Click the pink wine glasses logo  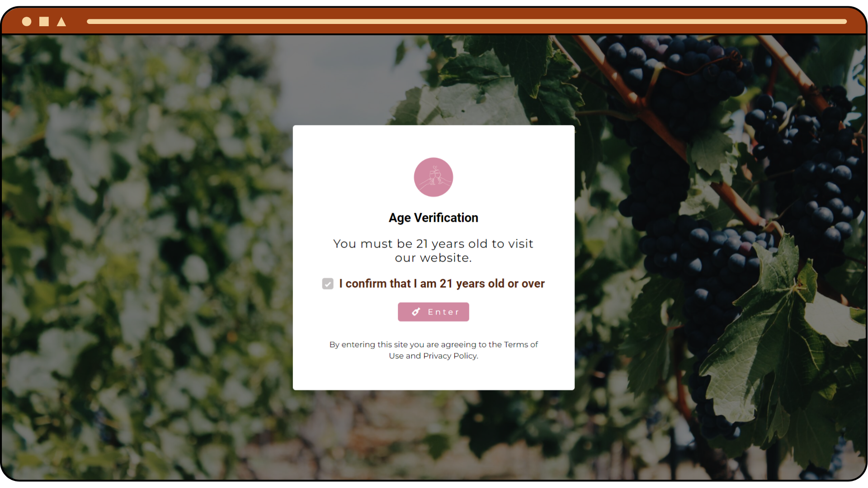click(x=433, y=177)
